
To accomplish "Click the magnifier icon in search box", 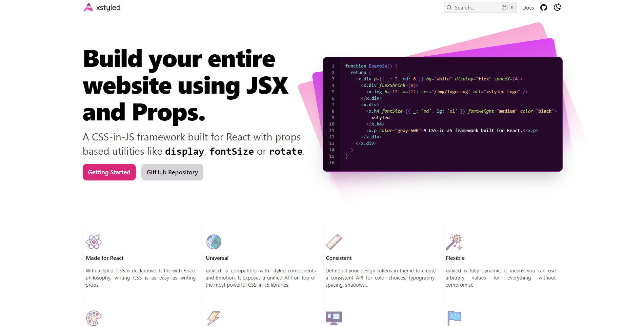I will (x=449, y=7).
